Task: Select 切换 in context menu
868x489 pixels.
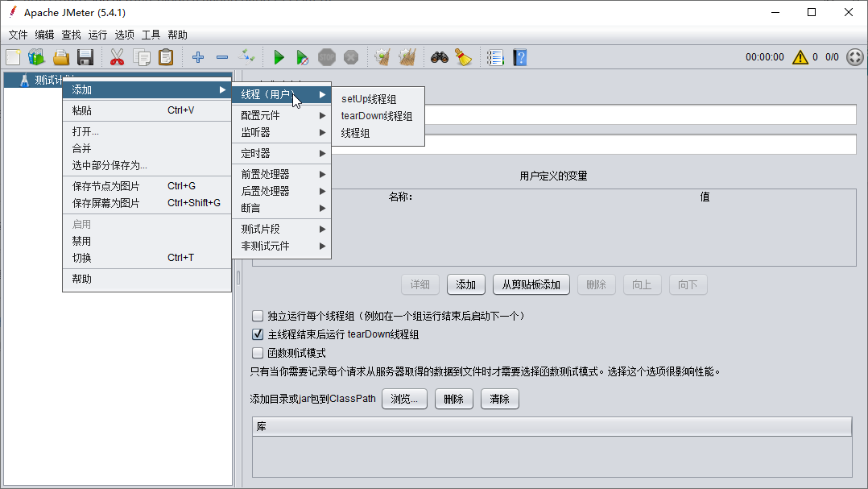Action: 147,258
